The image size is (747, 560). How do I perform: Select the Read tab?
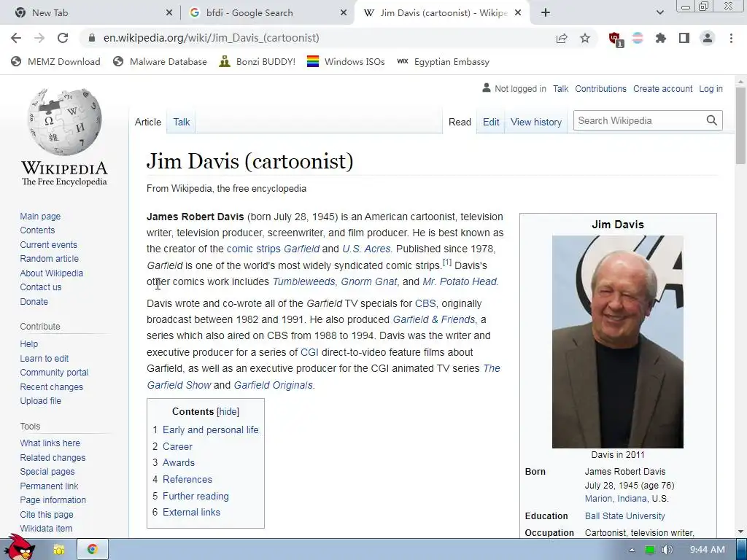click(x=460, y=122)
